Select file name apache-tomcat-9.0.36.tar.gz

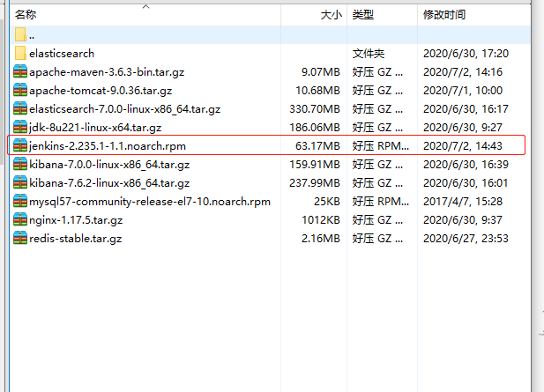[101, 91]
